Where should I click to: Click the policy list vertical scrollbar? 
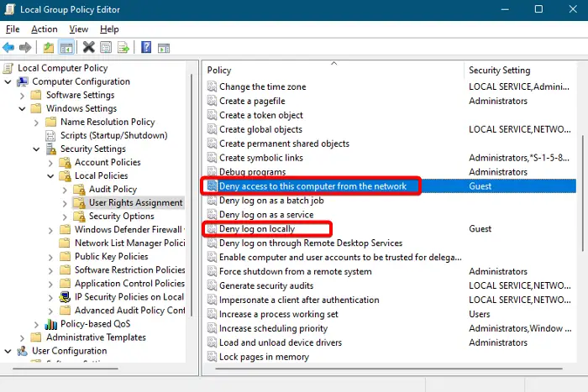pos(582,193)
